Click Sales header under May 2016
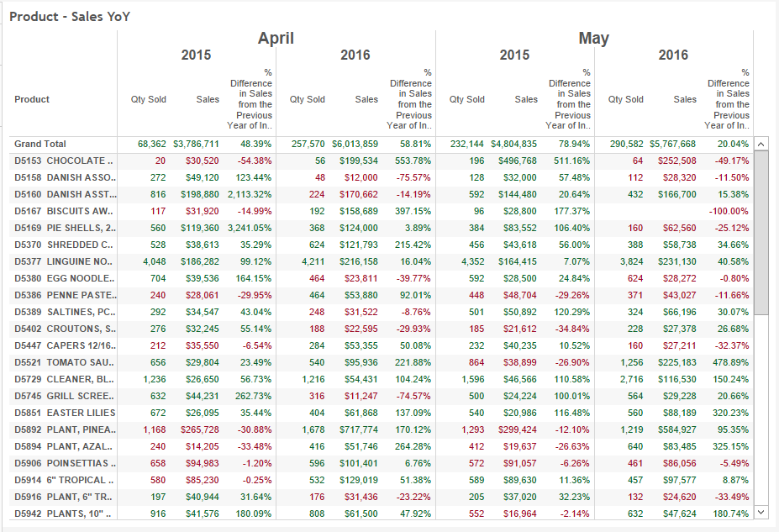Image resolution: width=779 pixels, height=532 pixels. 685,99
